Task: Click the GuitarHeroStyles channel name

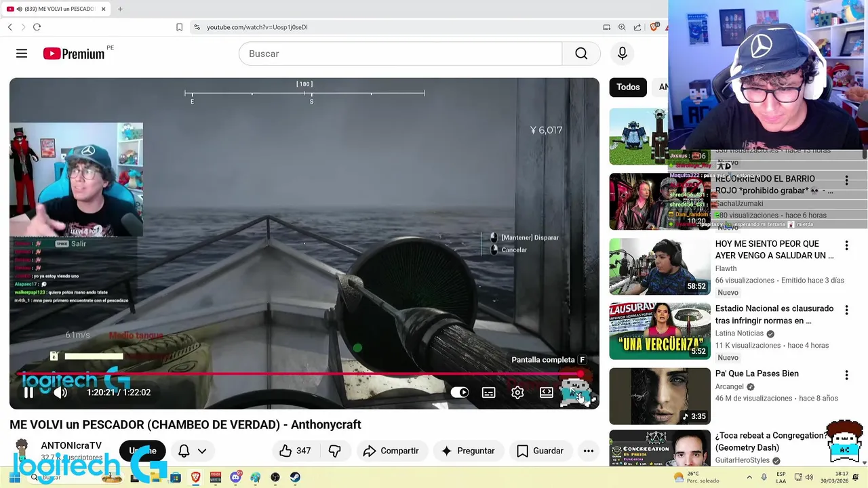Action: tap(743, 460)
